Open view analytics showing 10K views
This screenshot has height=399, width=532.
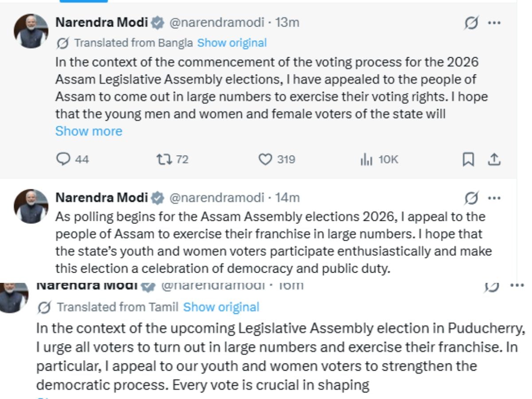[367, 159]
